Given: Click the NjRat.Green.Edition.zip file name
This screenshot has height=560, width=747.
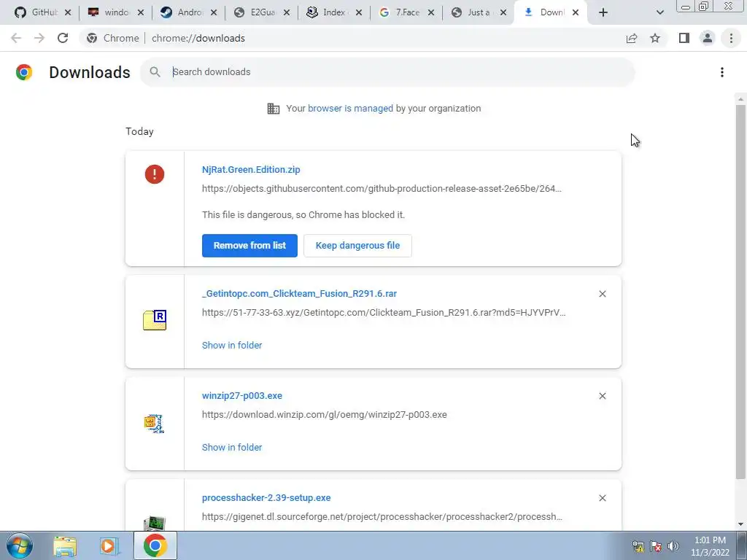Looking at the screenshot, I should [251, 170].
